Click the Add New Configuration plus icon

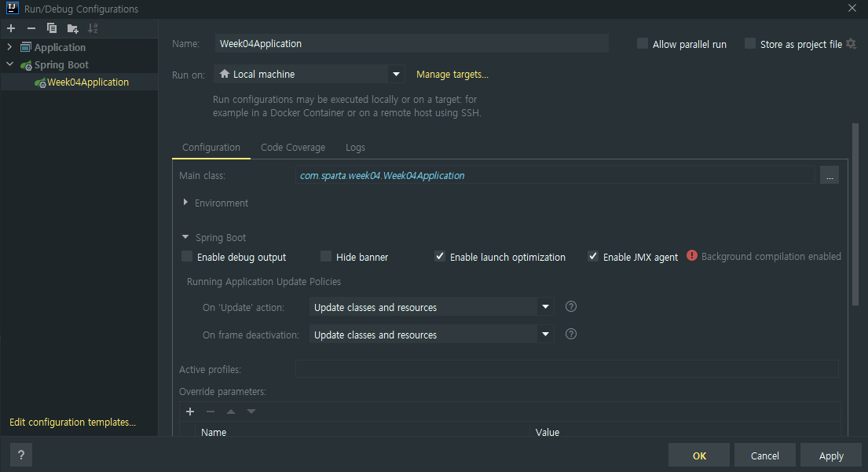[11, 28]
